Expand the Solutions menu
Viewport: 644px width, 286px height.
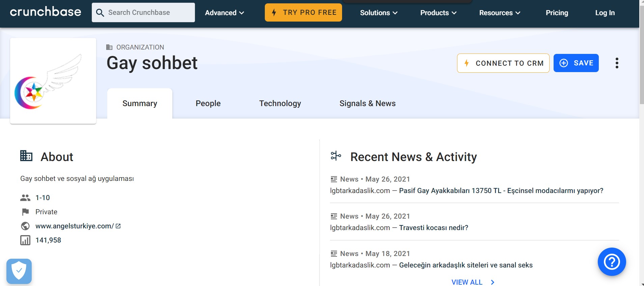379,13
